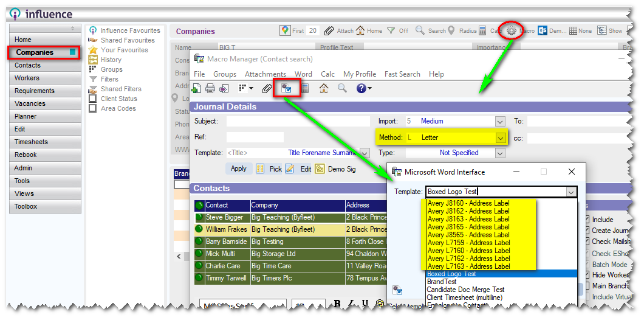This screenshot has height=320, width=644.
Task: Click the Underline formatting icon
Action: pos(365,304)
